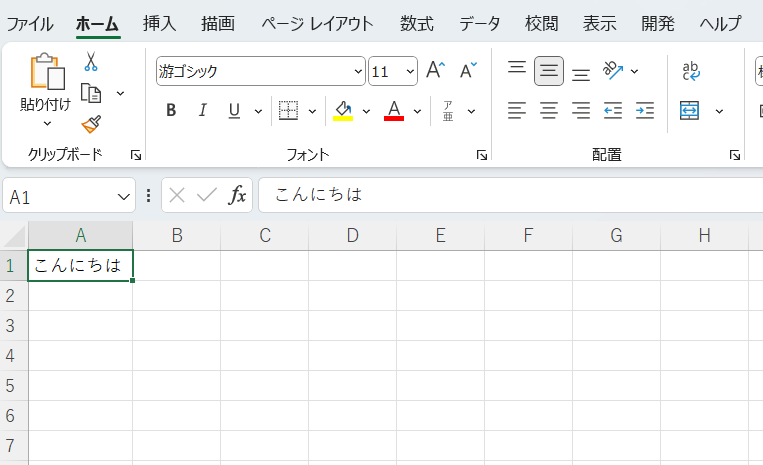Open the Name Box dropdown arrow
This screenshot has height=465, width=763.
pos(124,196)
